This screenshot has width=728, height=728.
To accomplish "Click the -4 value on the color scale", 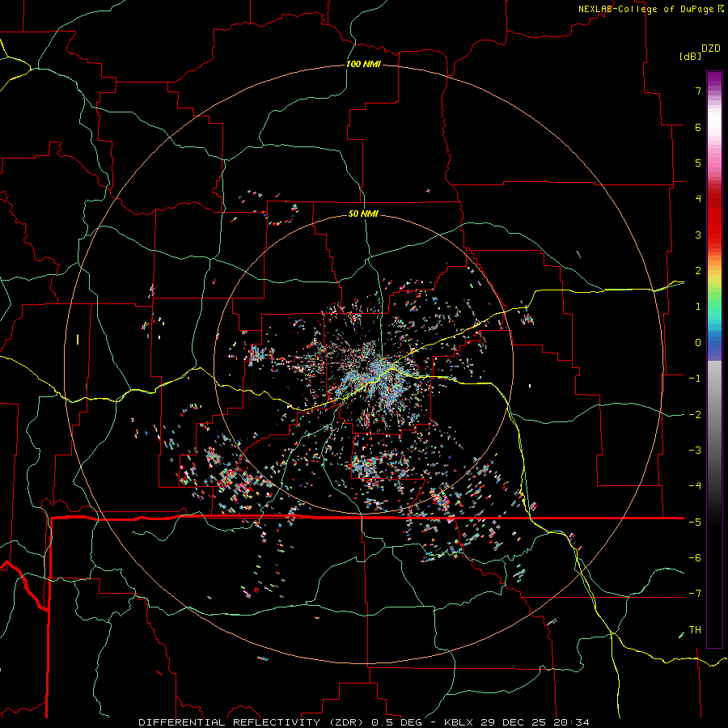I will (x=695, y=486).
